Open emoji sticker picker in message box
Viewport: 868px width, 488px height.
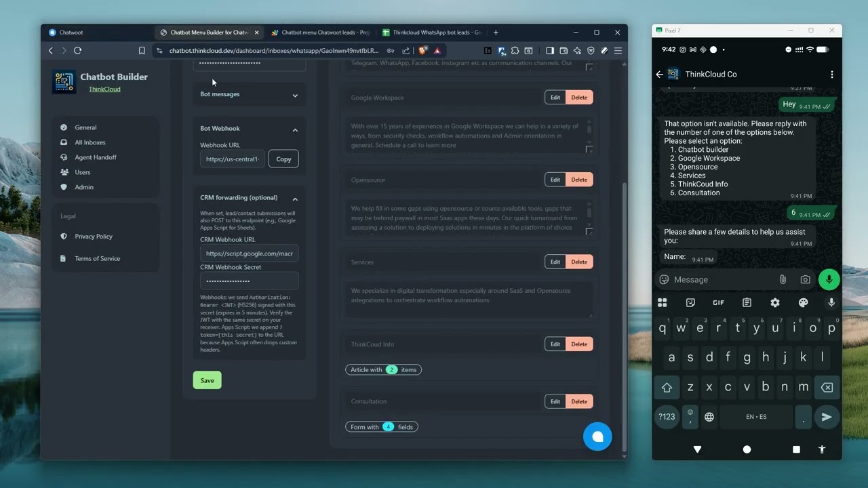click(x=665, y=279)
